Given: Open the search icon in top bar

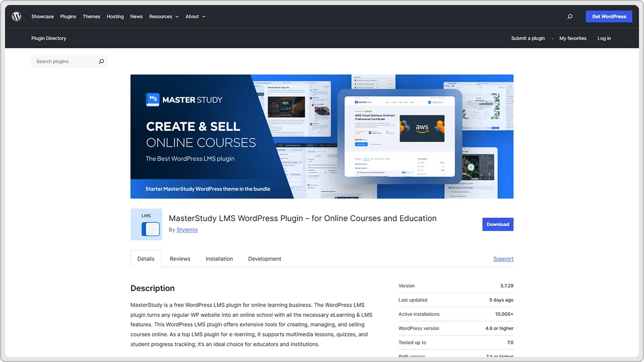Looking at the screenshot, I should pos(570,17).
